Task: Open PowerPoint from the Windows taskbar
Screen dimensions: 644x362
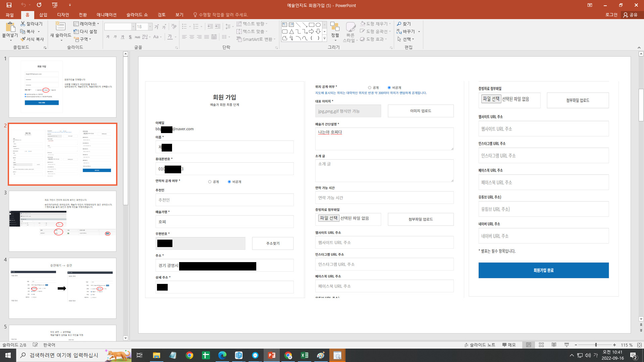Action: [271, 355]
